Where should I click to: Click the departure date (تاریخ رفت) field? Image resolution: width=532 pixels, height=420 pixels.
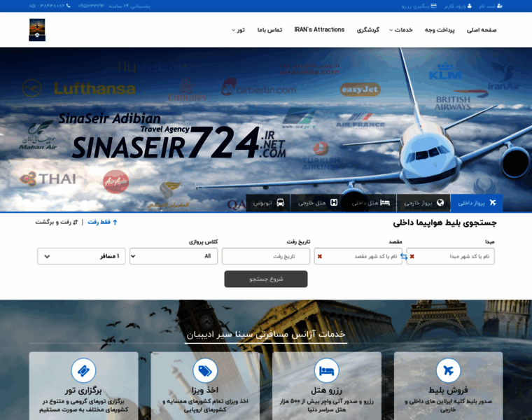[x=266, y=256]
